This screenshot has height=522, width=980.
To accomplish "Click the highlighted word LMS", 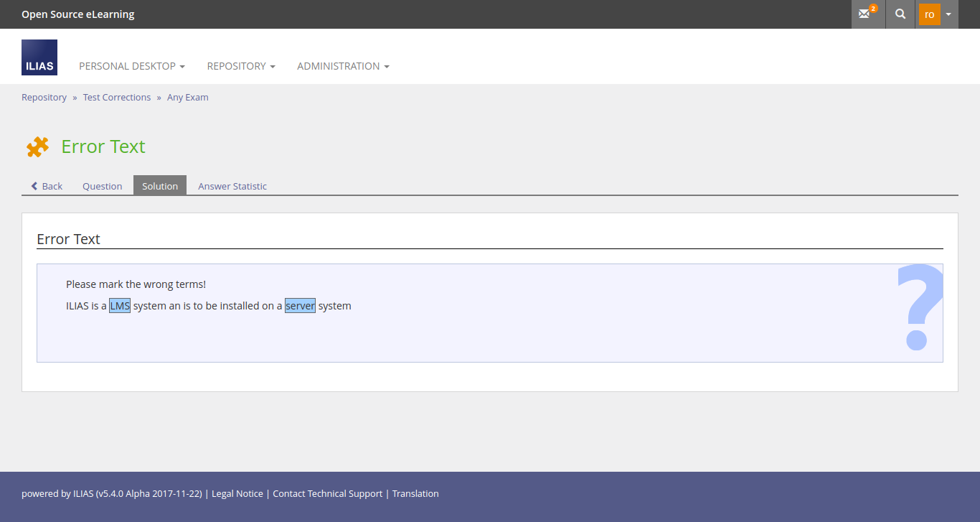I will [120, 306].
